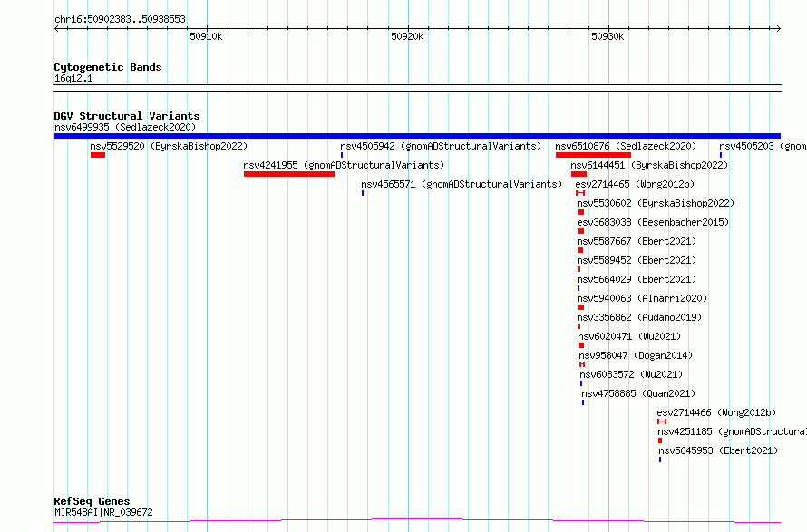Open the nsv5940063 (Almarri2020) label
Screen dimensions: 807x532
coord(642,298)
